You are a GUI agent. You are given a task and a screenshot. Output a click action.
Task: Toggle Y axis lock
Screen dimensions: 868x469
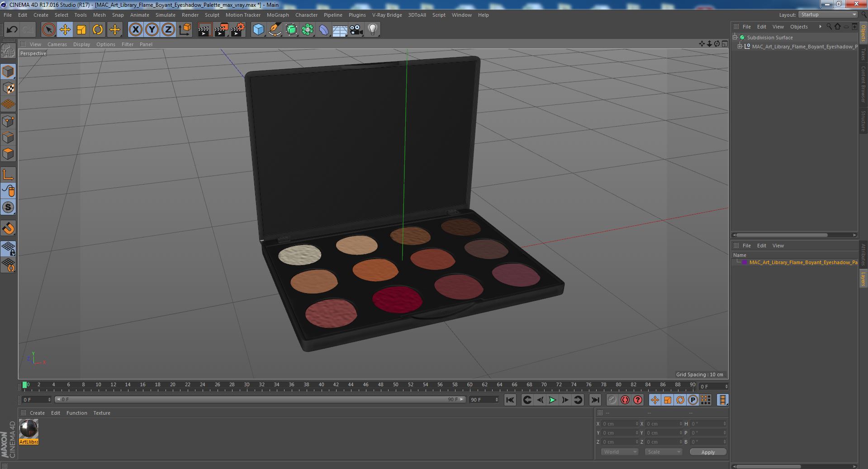(x=152, y=30)
